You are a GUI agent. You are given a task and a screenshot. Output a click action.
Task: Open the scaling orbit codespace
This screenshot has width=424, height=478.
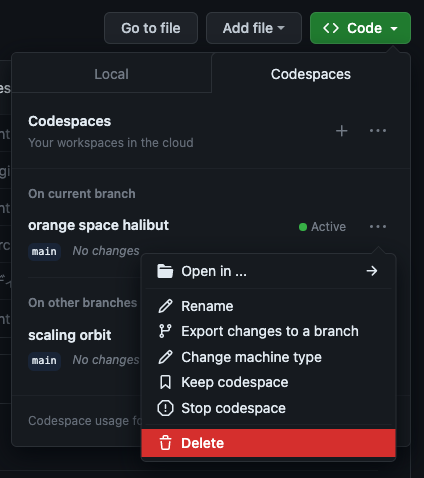(x=70, y=335)
